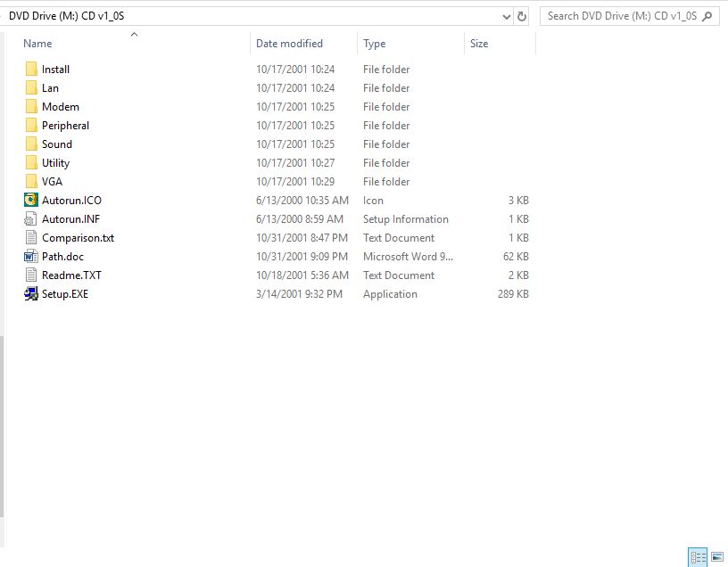Switch to Details view layout

(698, 557)
